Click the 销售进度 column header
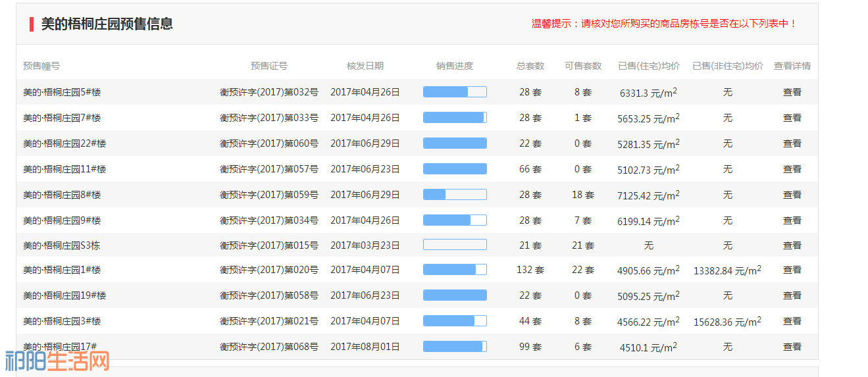Screen dimensions: 868x377 pos(455,66)
